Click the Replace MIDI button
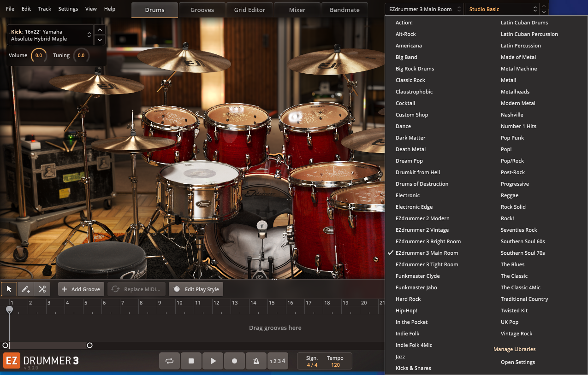588x375 pixels. [x=137, y=289]
